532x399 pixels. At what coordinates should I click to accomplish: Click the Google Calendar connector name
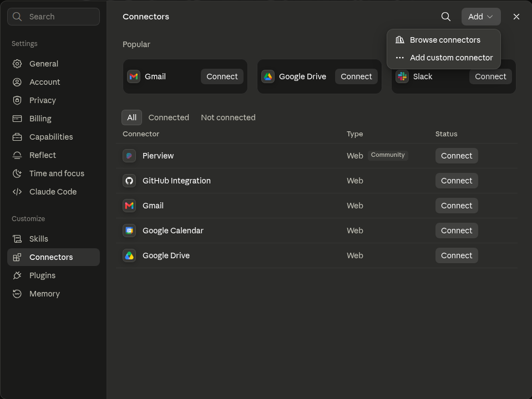[173, 231]
